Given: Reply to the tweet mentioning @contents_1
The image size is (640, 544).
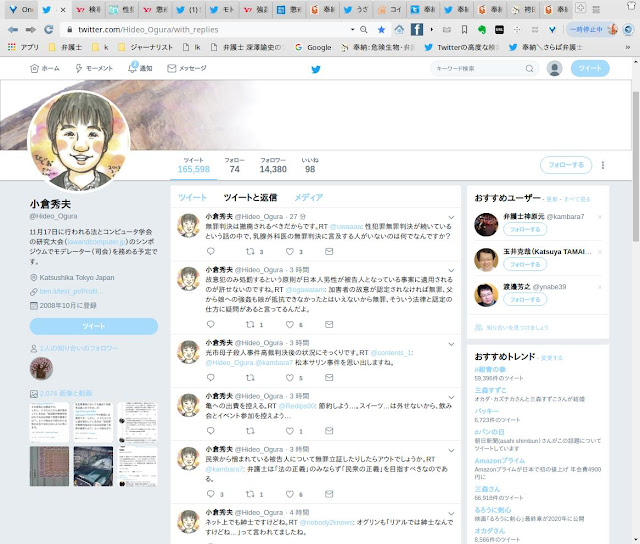Looking at the screenshot, I should tap(211, 377).
